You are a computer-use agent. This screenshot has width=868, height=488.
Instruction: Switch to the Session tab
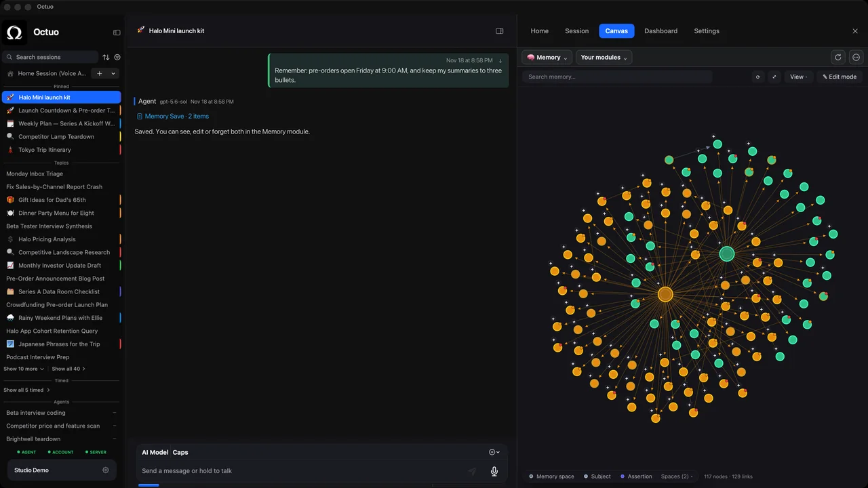click(577, 31)
